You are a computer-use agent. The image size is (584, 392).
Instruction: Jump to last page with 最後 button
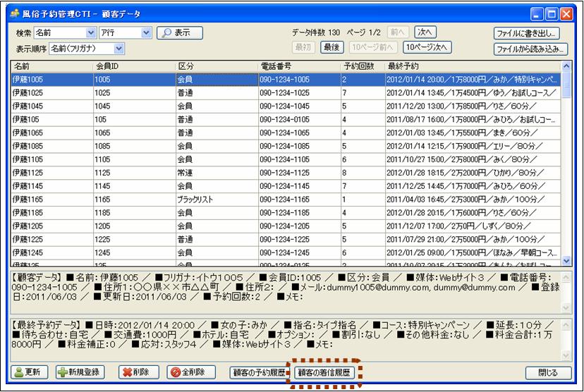332,47
